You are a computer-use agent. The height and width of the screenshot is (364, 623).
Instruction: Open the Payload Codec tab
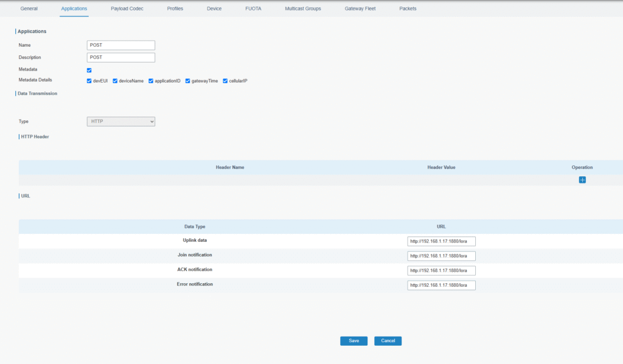(127, 9)
